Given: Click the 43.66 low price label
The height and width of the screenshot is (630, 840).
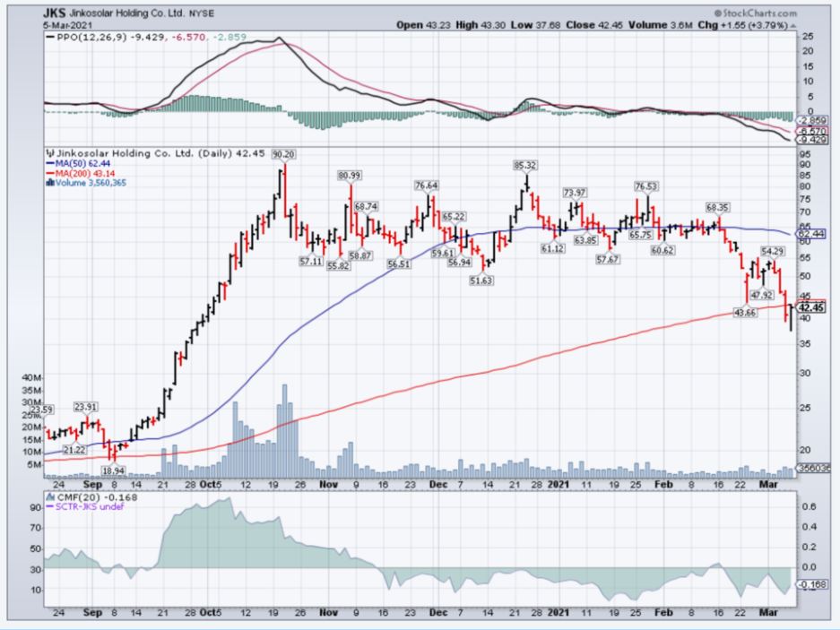Looking at the screenshot, I should coord(745,313).
